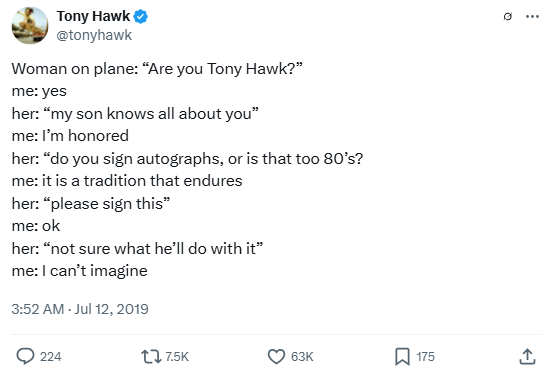Image resolution: width=548 pixels, height=373 pixels.
Task: Click the "Are you Tony Hawk?" text line
Action: tap(157, 69)
